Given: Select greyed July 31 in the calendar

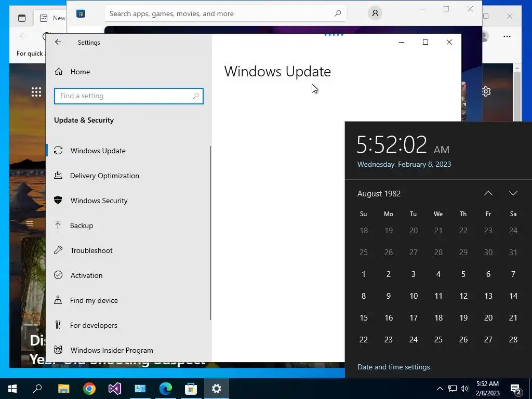Looking at the screenshot, I should point(513,252).
